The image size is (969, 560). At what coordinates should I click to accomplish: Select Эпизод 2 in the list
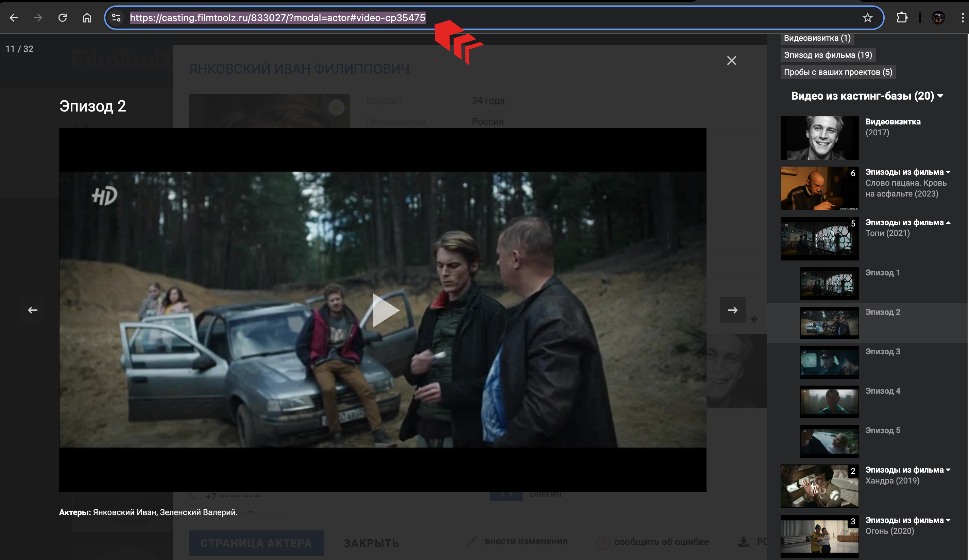coord(883,312)
